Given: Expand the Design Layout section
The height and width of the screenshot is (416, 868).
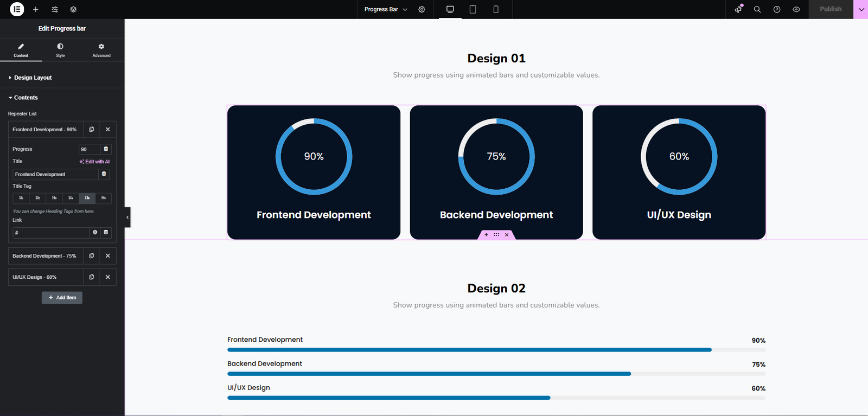Looking at the screenshot, I should (x=33, y=78).
